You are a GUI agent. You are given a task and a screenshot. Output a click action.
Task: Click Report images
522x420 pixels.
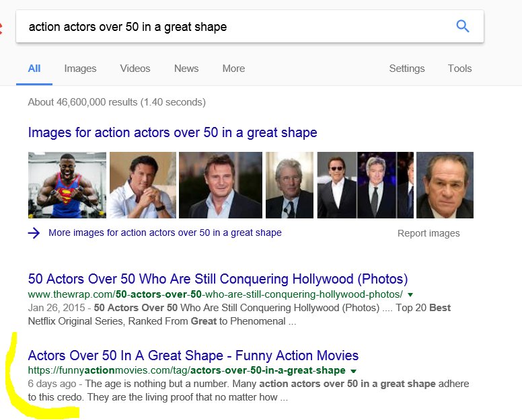click(428, 233)
